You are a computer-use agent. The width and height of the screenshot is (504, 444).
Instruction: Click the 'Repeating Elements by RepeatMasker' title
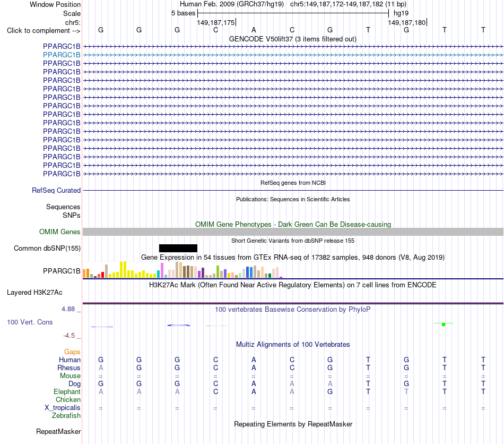coord(293,424)
